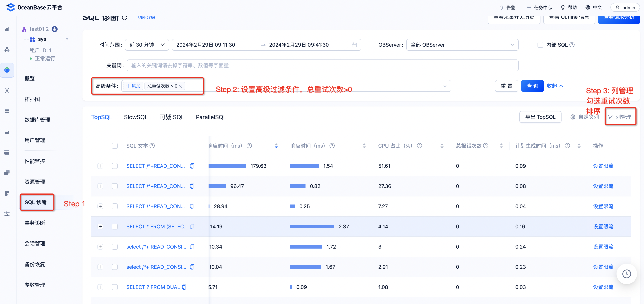Viewport: 644px width, 304px height.
Task: Click the alert bell icon labeled 告警
Action: [x=501, y=8]
